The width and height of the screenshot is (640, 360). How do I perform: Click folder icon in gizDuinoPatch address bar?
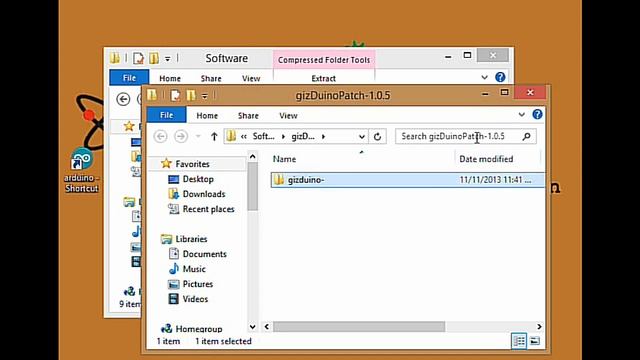231,136
